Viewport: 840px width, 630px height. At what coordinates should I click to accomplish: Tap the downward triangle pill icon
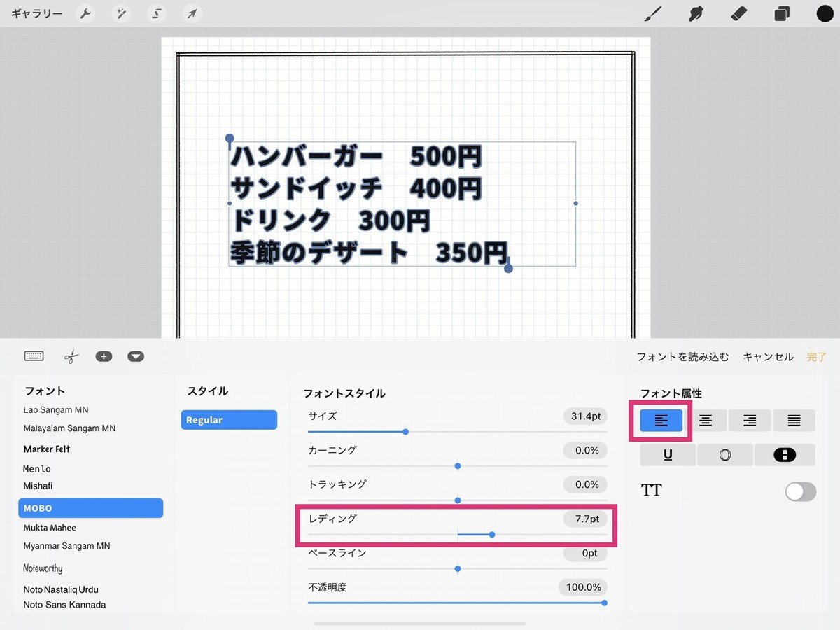[x=136, y=356]
